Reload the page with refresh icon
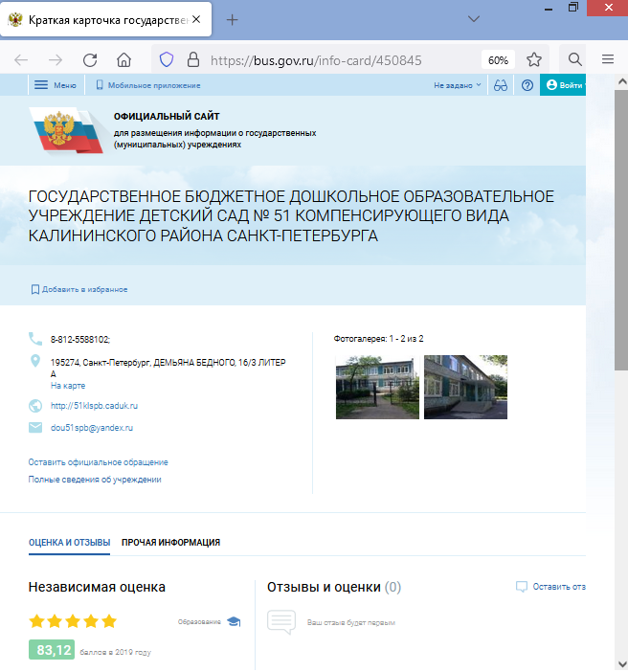The width and height of the screenshot is (628, 672). (90, 60)
